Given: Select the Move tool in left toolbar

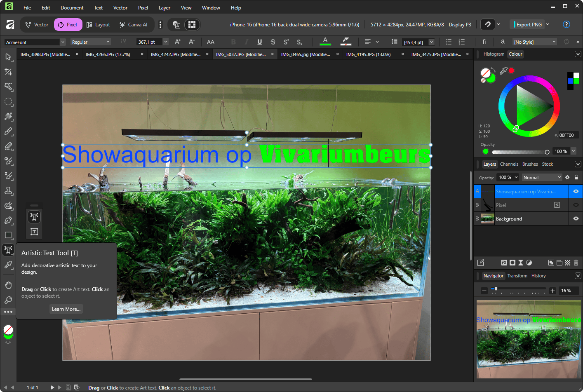Looking at the screenshot, I should click(8, 57).
